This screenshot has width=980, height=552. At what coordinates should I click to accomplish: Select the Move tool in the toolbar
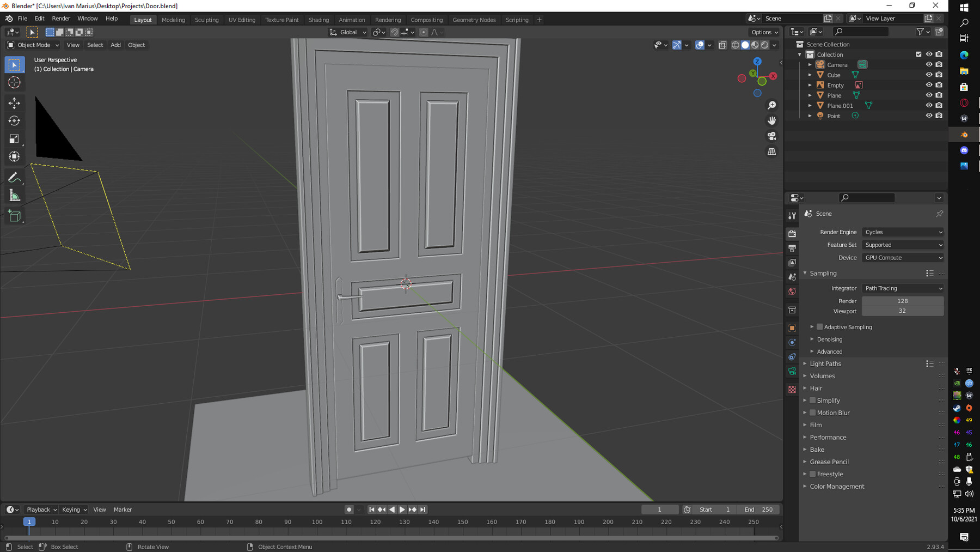pos(15,102)
